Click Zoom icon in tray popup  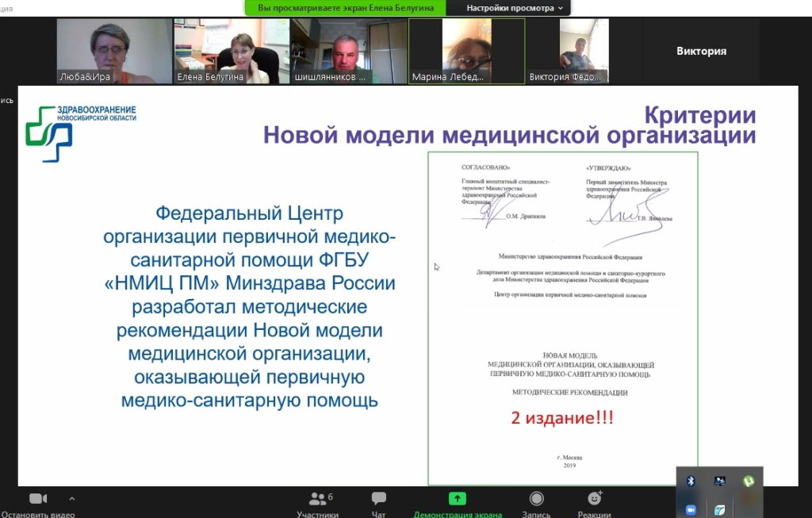tap(691, 509)
